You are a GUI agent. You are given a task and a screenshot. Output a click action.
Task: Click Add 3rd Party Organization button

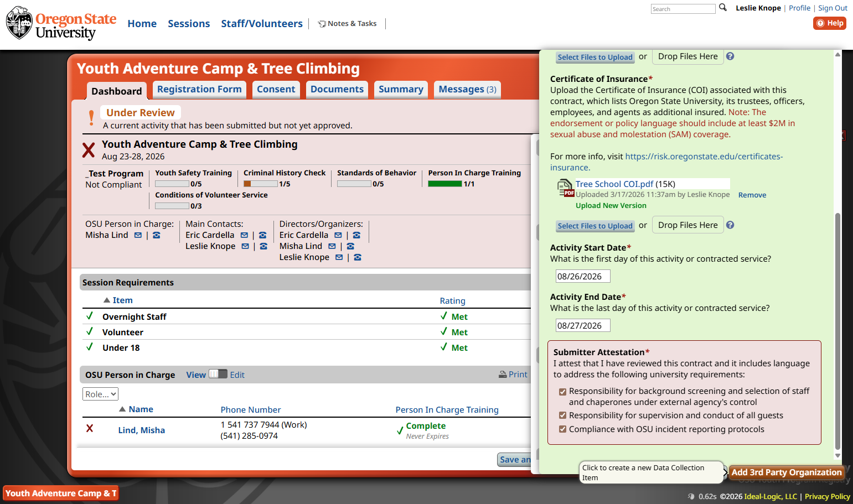[x=787, y=472]
